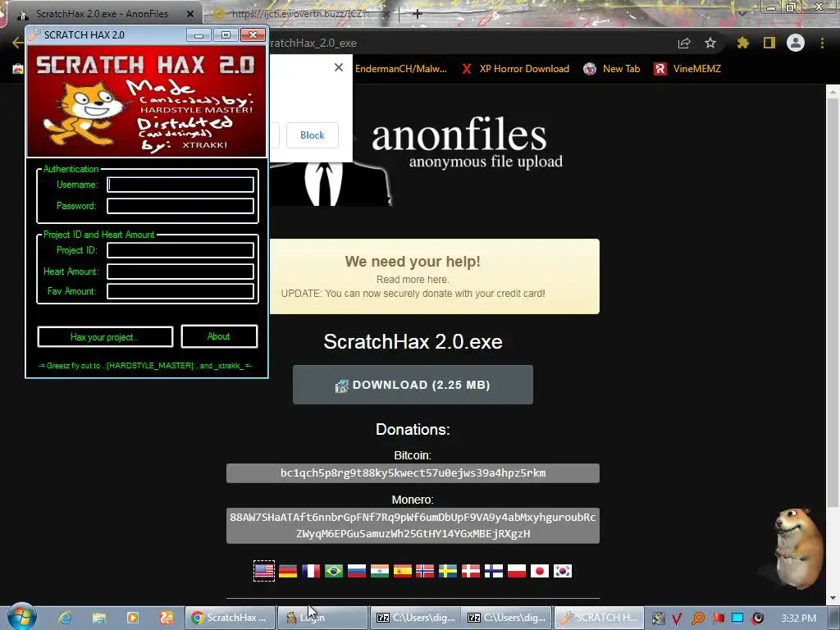Image resolution: width=840 pixels, height=630 pixels.
Task: Click the magnifier tray icon
Action: (x=697, y=619)
